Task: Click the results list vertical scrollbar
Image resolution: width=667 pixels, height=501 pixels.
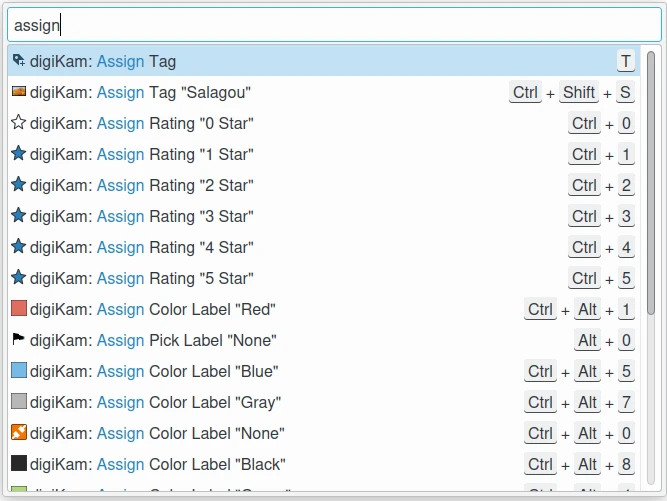Action: click(x=652, y=250)
